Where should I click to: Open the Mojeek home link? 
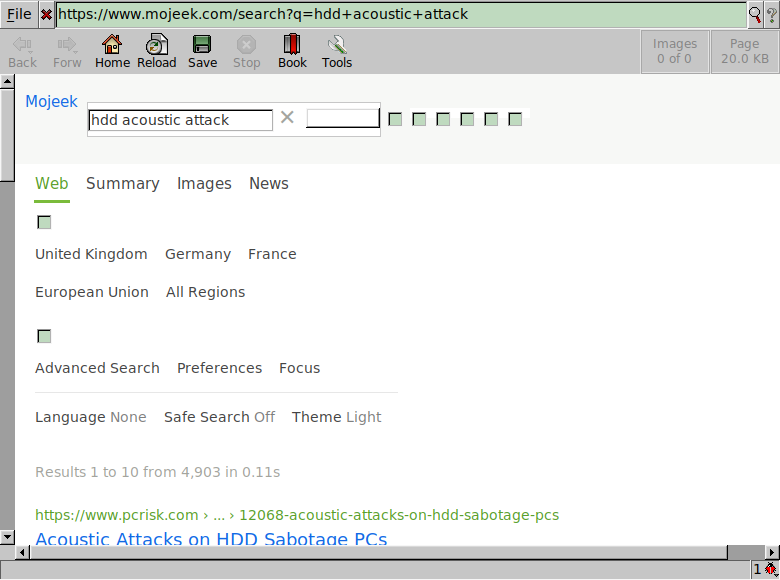(x=52, y=101)
